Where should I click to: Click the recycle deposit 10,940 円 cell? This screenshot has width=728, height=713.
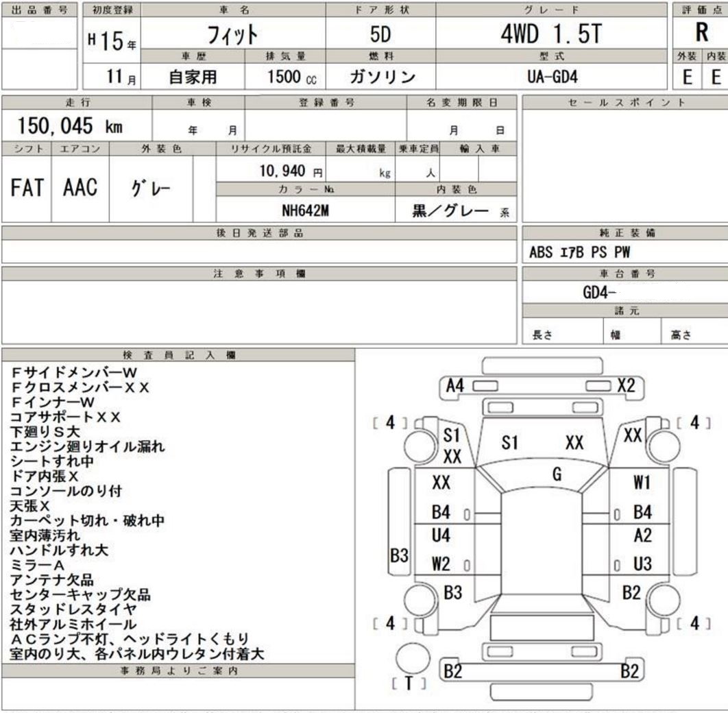[x=271, y=170]
